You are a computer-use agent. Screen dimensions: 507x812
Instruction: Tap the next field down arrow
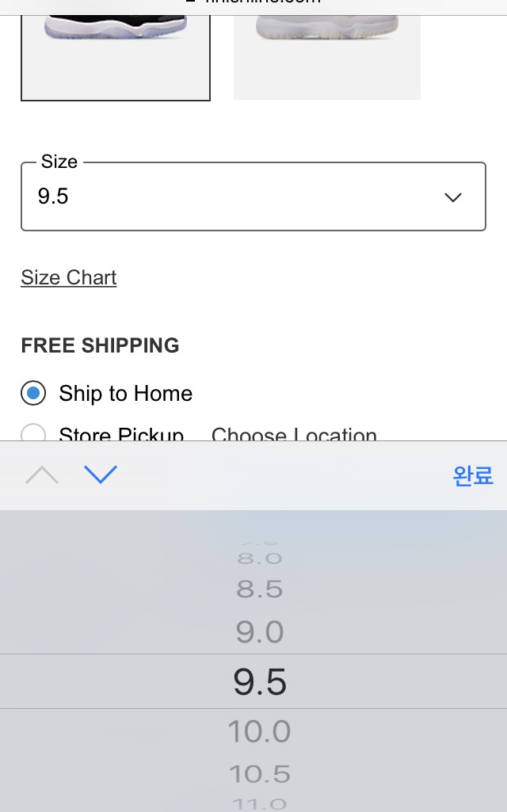coord(101,475)
